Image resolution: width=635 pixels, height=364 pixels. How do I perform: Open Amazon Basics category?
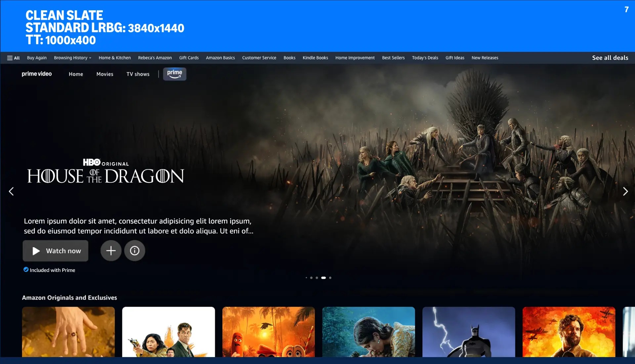pyautogui.click(x=220, y=58)
